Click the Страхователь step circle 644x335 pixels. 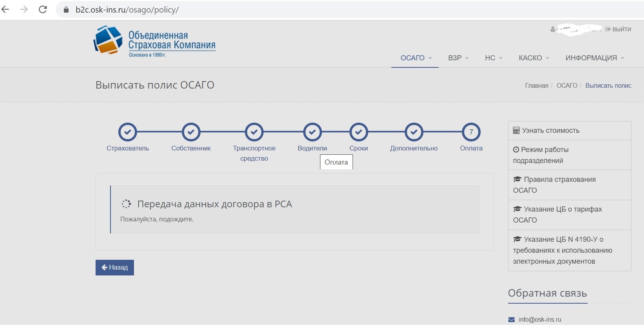(x=128, y=132)
